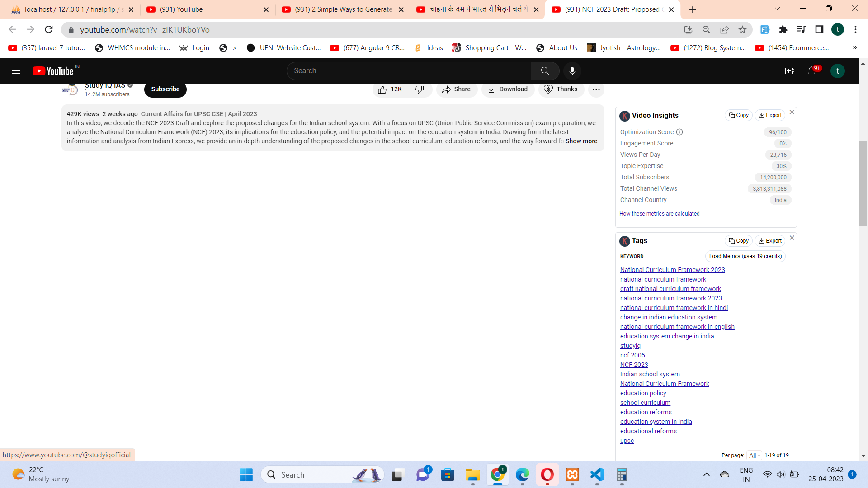The width and height of the screenshot is (868, 488).
Task: Click the YouTube search input field
Action: click(409, 71)
